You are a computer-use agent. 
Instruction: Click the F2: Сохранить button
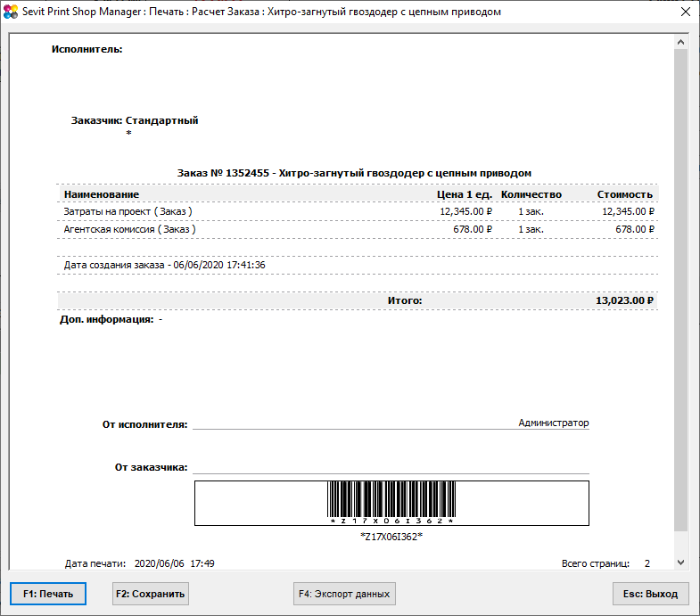point(151,594)
